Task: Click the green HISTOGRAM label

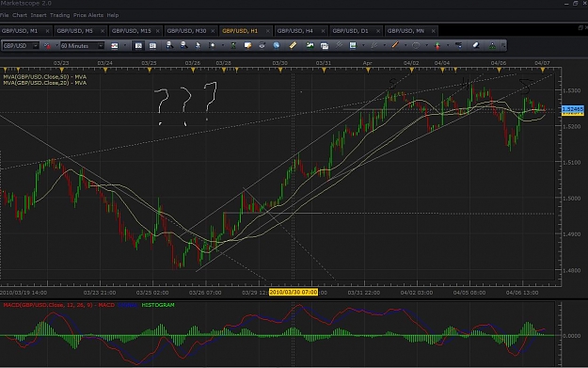Action: click(158, 305)
